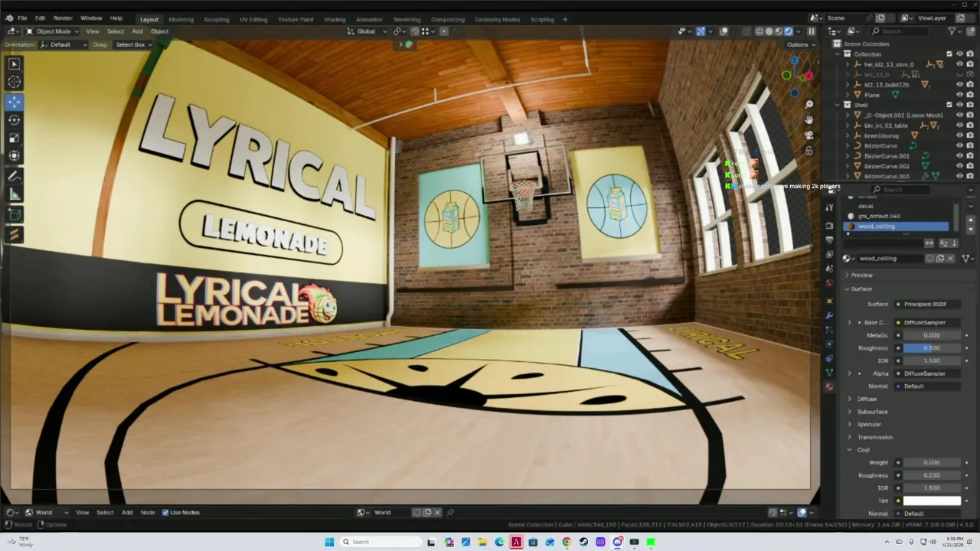The image size is (980, 551).
Task: Open the Global orientation dropdown
Action: (365, 31)
